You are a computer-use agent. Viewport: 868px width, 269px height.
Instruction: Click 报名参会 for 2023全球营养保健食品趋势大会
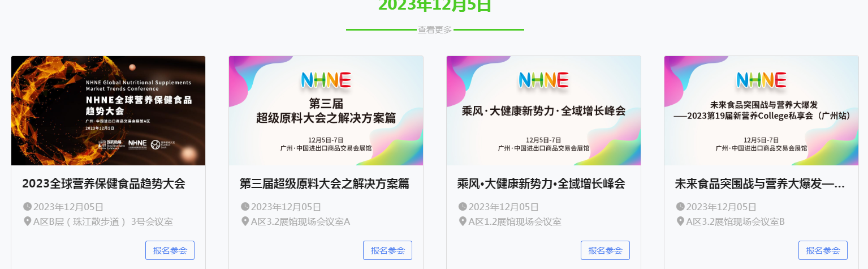[x=170, y=250]
